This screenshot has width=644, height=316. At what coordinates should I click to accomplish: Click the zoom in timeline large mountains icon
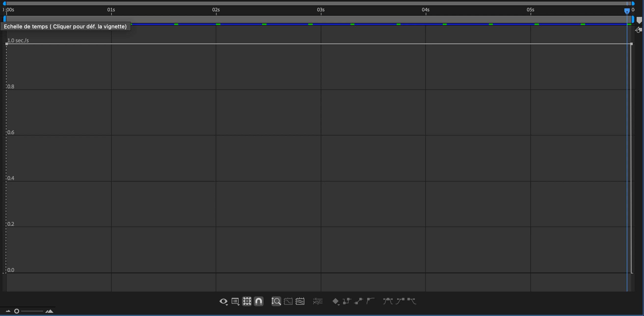pyautogui.click(x=50, y=311)
